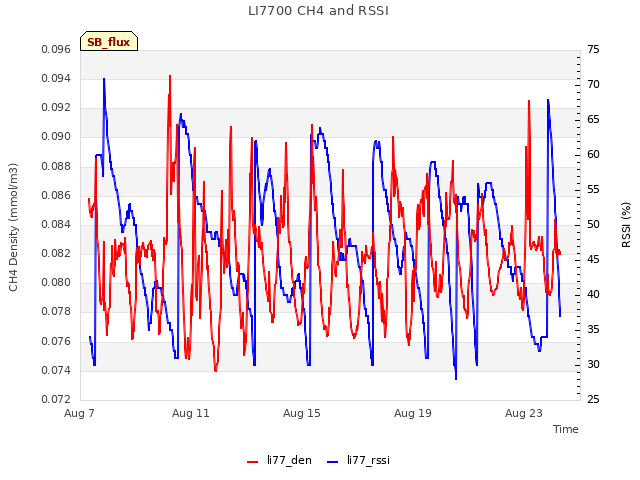Click the Aug 19 date tick label

click(413, 413)
